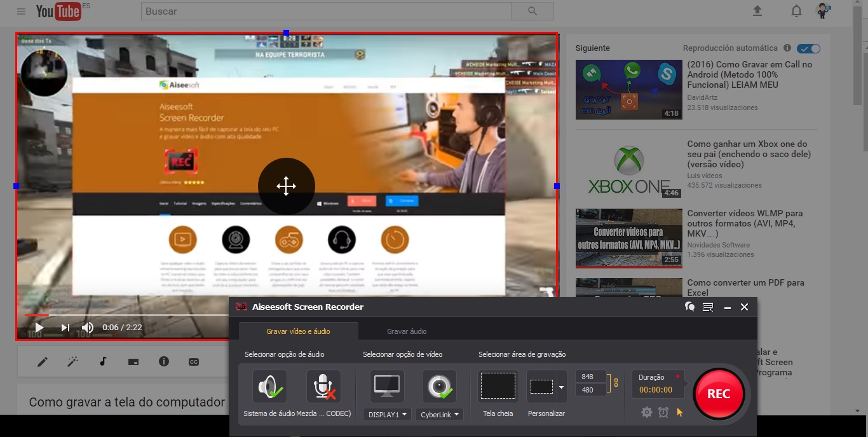Viewport: 868px width, 437px height.
Task: Click the "Siguiente" heading text
Action: coord(593,48)
